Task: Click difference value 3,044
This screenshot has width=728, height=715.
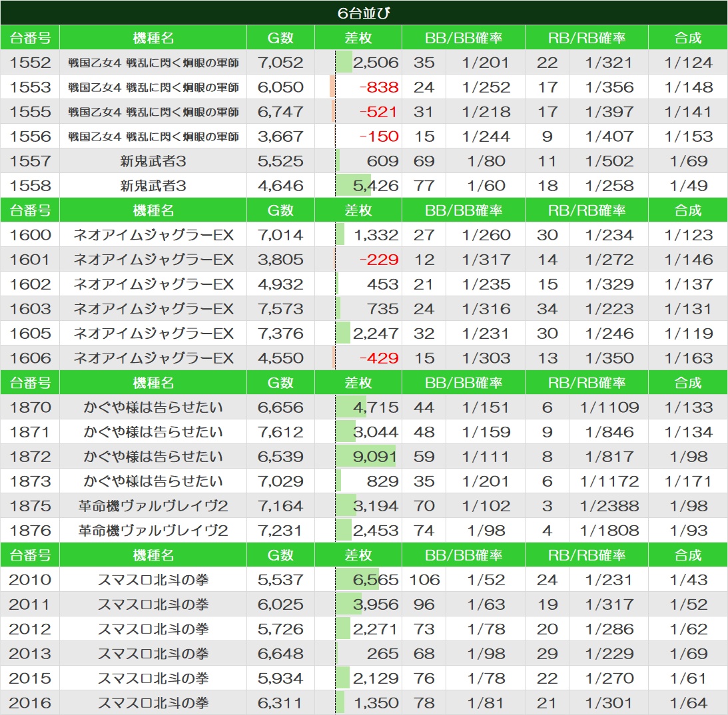Action: pos(375,432)
